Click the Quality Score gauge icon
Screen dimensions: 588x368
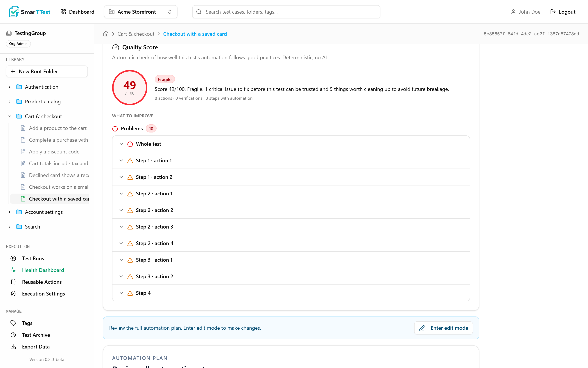click(116, 47)
